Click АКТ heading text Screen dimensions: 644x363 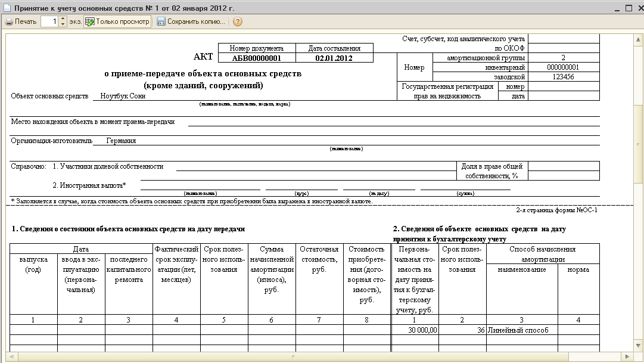[x=203, y=57]
